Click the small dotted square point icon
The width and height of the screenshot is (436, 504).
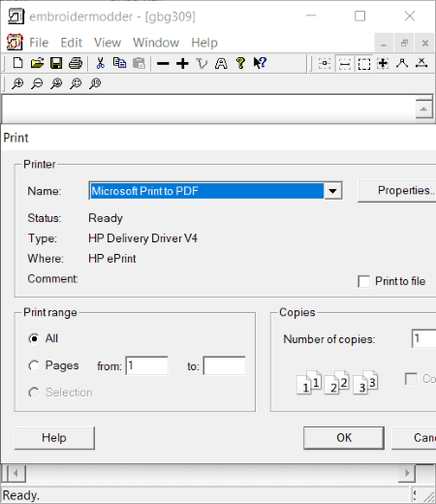[x=325, y=63]
